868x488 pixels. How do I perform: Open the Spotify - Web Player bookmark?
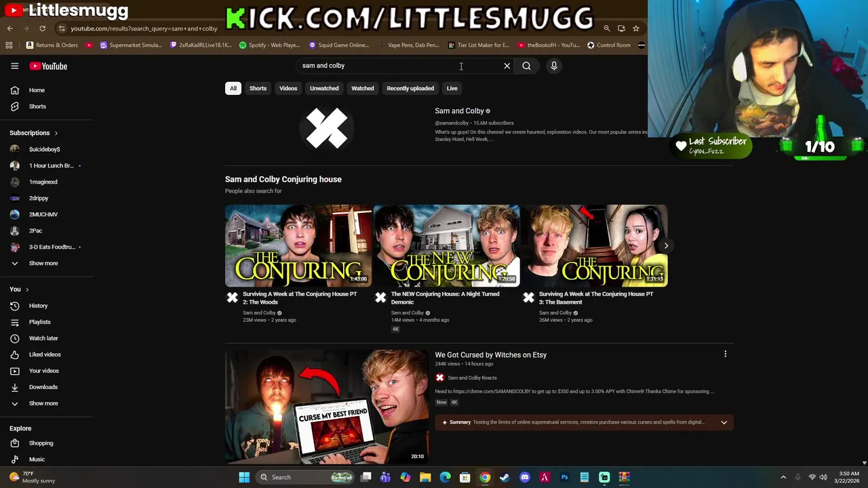(270, 45)
